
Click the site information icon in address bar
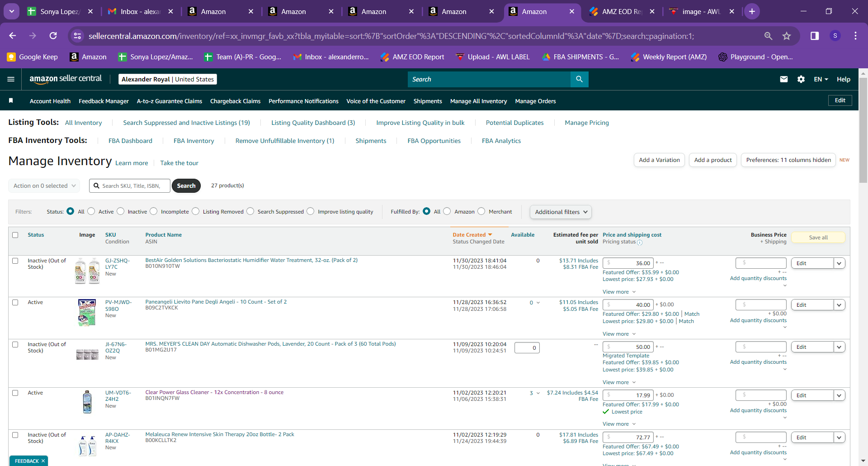coord(78,36)
